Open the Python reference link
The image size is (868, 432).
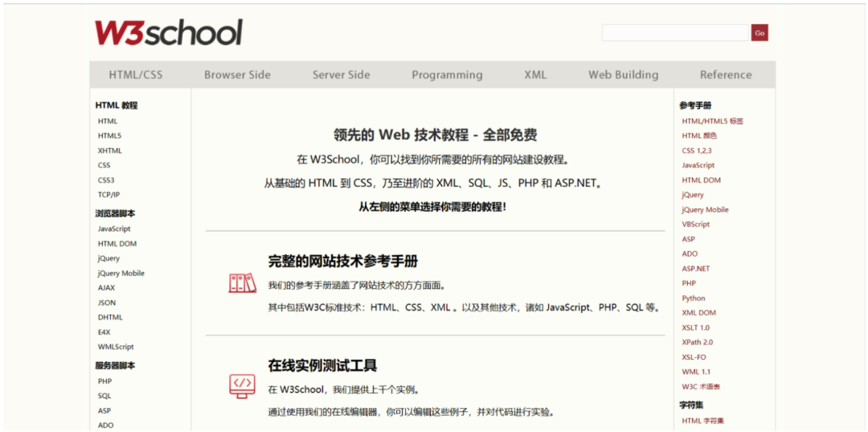(x=694, y=298)
